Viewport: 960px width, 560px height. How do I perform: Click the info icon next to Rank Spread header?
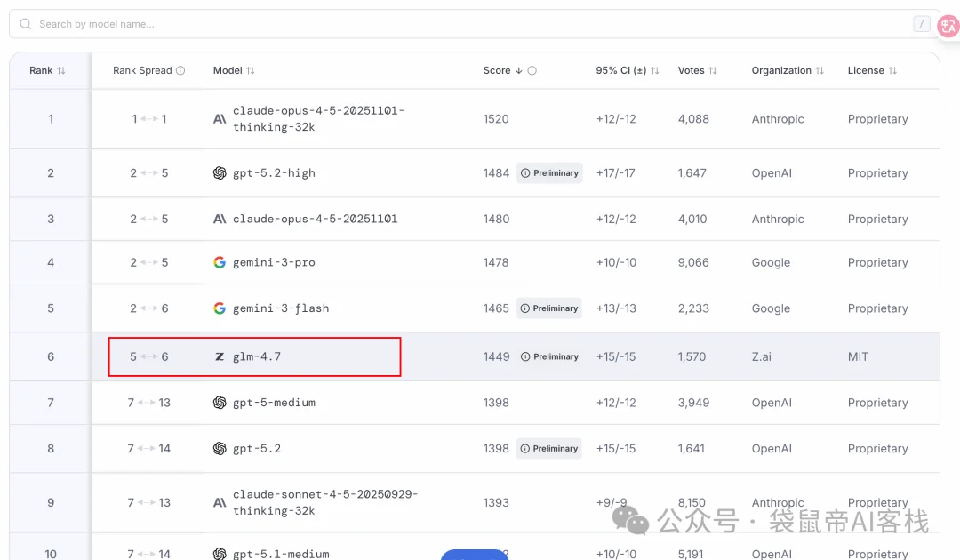180,70
